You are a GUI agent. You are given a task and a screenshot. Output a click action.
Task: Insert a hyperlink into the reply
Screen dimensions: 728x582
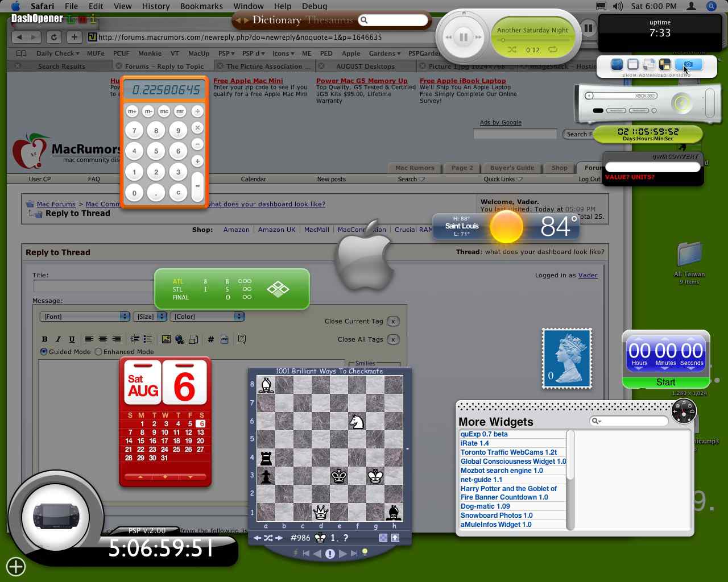point(180,339)
